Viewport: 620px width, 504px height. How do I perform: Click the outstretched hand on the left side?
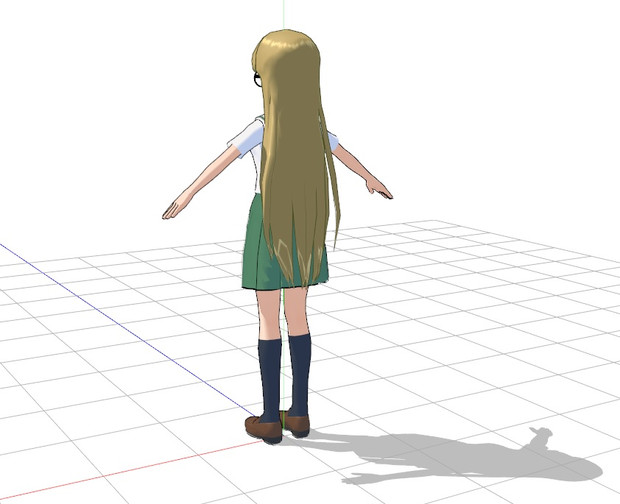173,210
